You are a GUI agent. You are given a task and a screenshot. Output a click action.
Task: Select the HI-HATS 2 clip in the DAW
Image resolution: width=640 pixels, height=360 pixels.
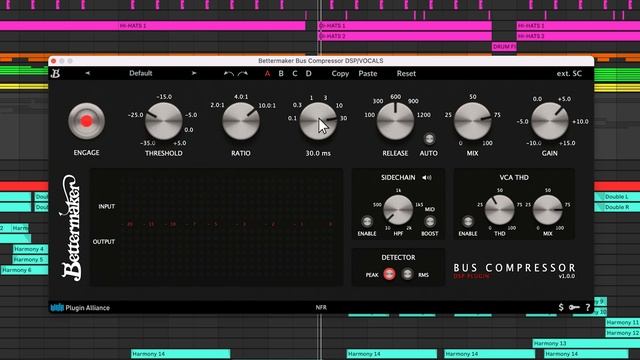pos(405,36)
